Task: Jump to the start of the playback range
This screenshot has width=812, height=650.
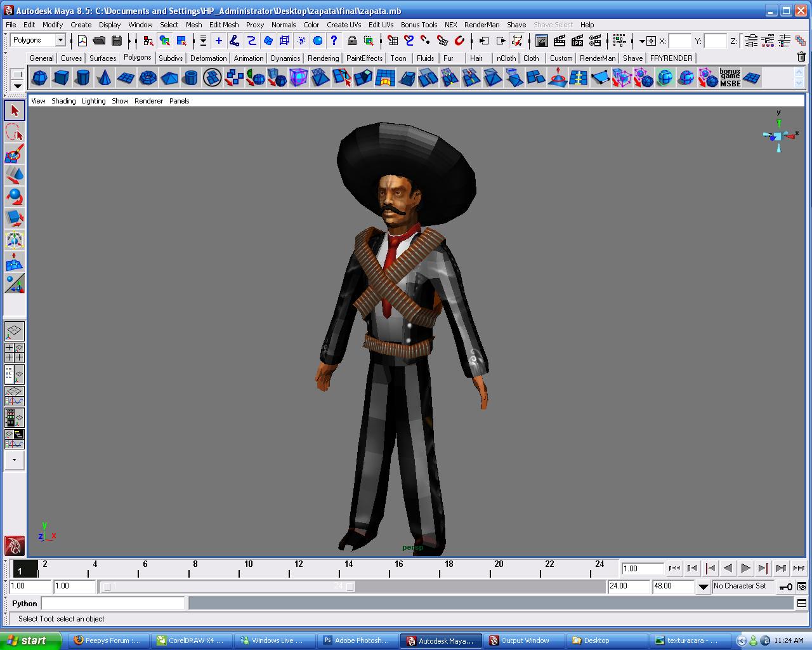Action: coord(675,568)
